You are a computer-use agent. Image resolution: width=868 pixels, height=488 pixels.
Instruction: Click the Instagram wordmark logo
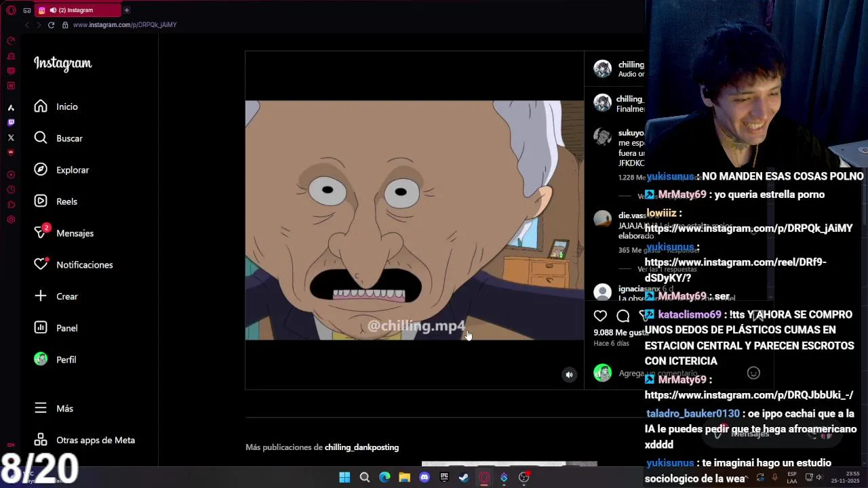62,64
